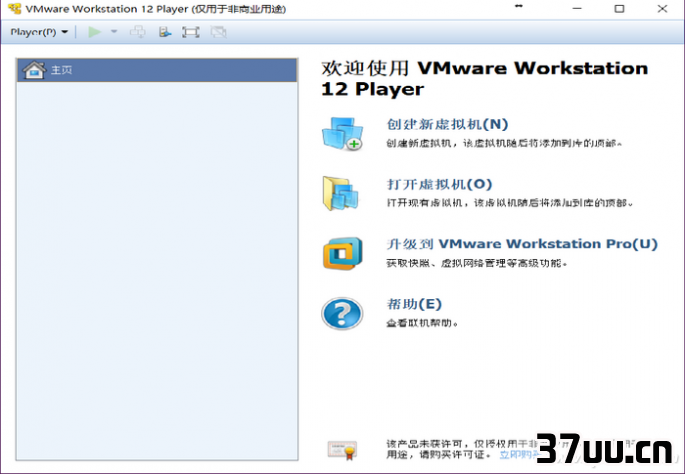Click the Unity mode toolbar icon

[218, 32]
